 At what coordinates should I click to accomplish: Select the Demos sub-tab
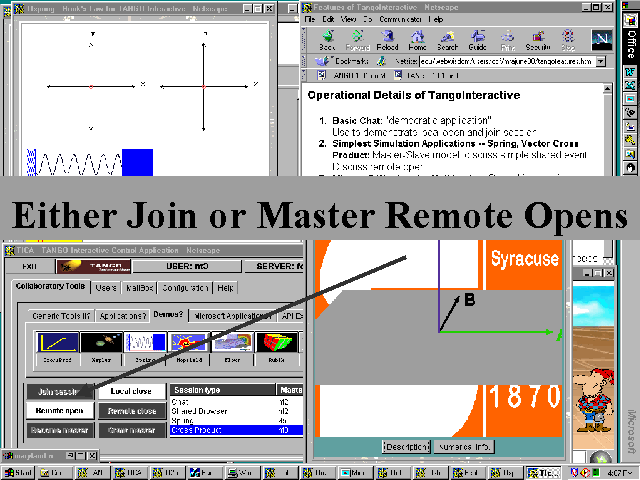(x=168, y=315)
